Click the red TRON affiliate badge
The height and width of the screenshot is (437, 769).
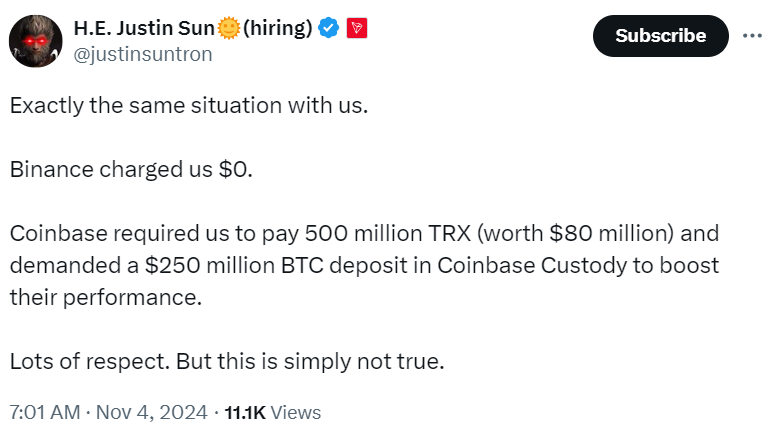click(x=357, y=30)
